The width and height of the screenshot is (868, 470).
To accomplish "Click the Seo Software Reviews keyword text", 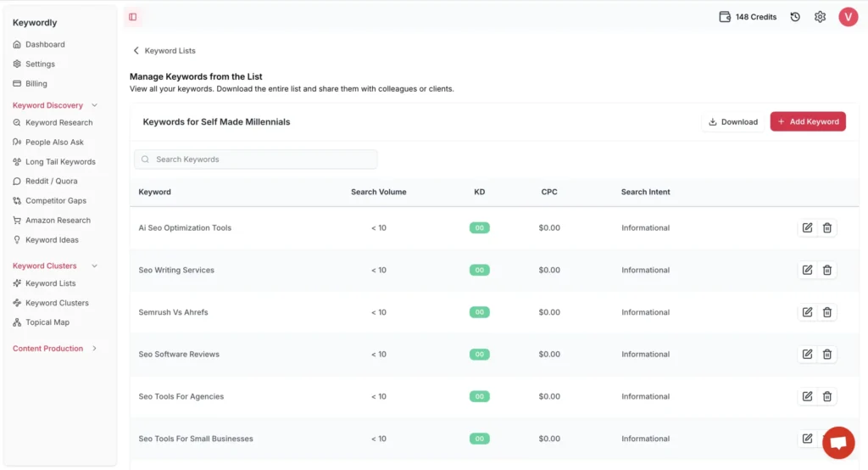I will point(179,354).
